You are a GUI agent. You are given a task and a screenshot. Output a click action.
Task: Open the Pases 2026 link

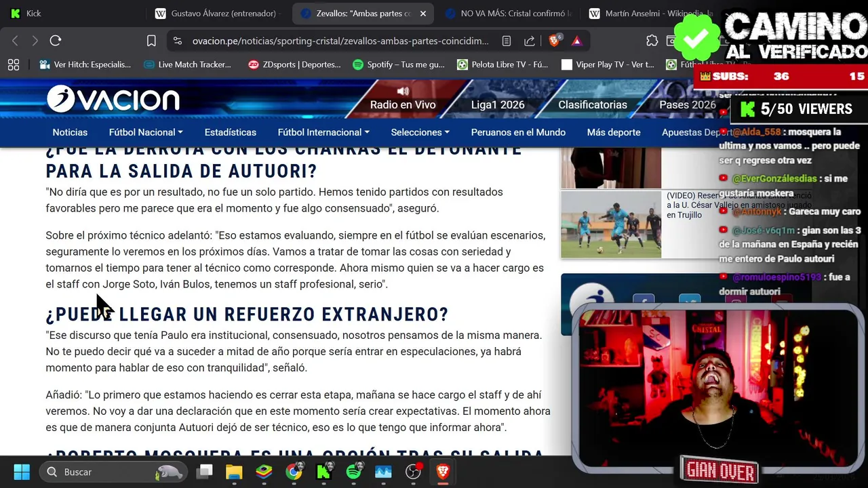688,105
